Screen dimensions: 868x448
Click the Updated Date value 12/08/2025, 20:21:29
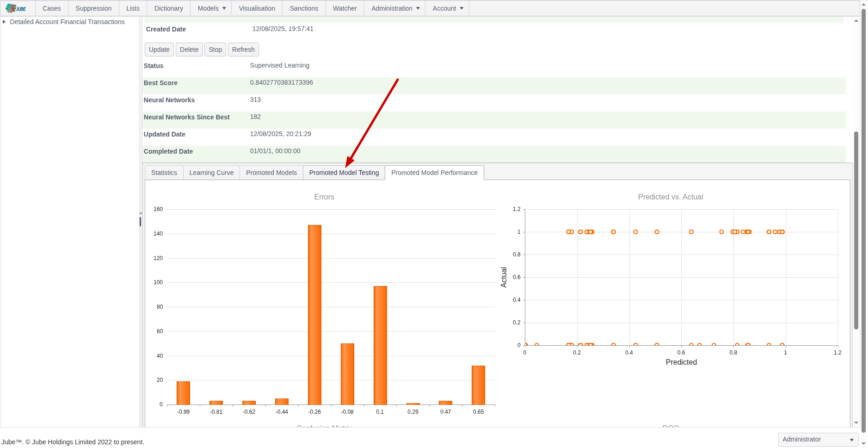click(x=281, y=134)
